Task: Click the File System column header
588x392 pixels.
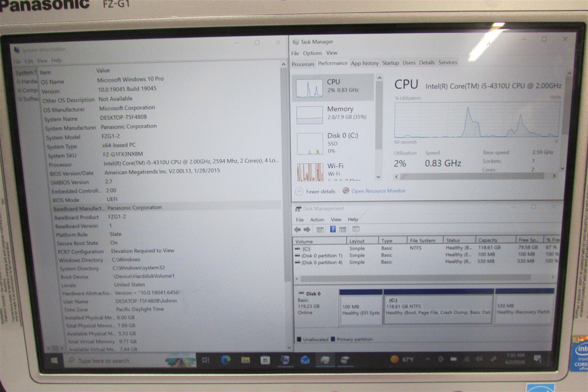Action: point(425,240)
